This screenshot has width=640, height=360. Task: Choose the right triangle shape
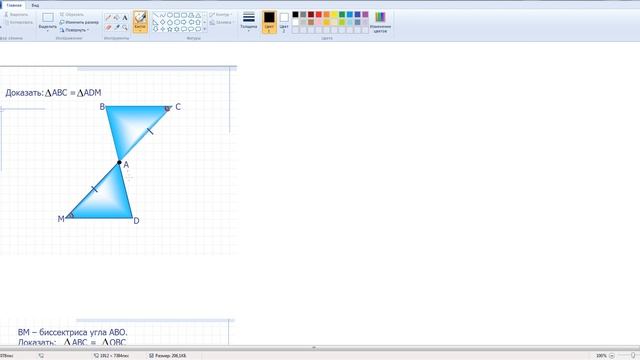(x=156, y=22)
